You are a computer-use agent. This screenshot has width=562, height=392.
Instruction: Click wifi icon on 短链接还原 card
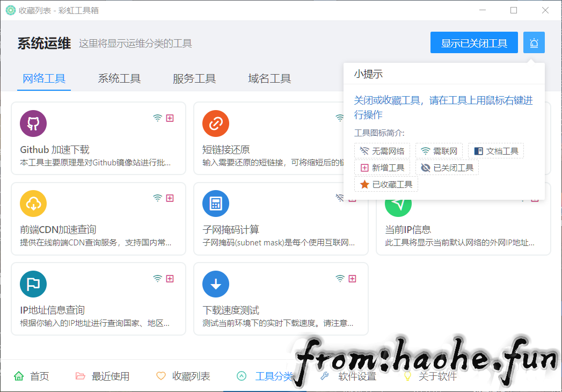[x=339, y=118]
